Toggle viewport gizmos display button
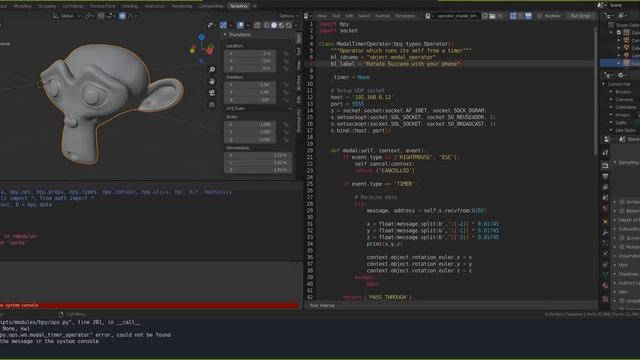Image resolution: width=640 pixels, height=360 pixels. [x=223, y=25]
